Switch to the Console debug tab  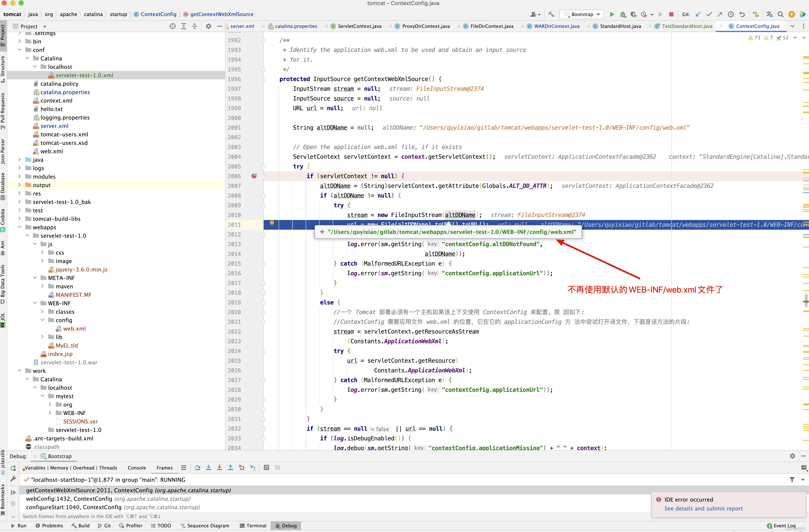point(137,468)
